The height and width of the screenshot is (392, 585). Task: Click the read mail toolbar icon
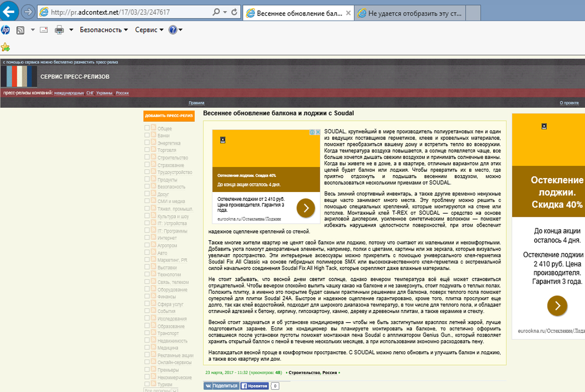point(44,30)
